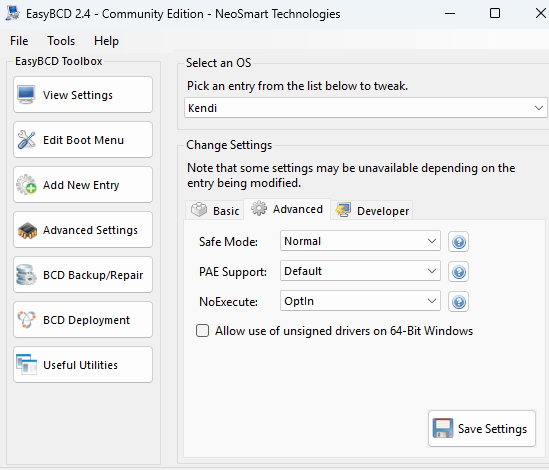Maximize the EasyBCD window

tap(495, 13)
